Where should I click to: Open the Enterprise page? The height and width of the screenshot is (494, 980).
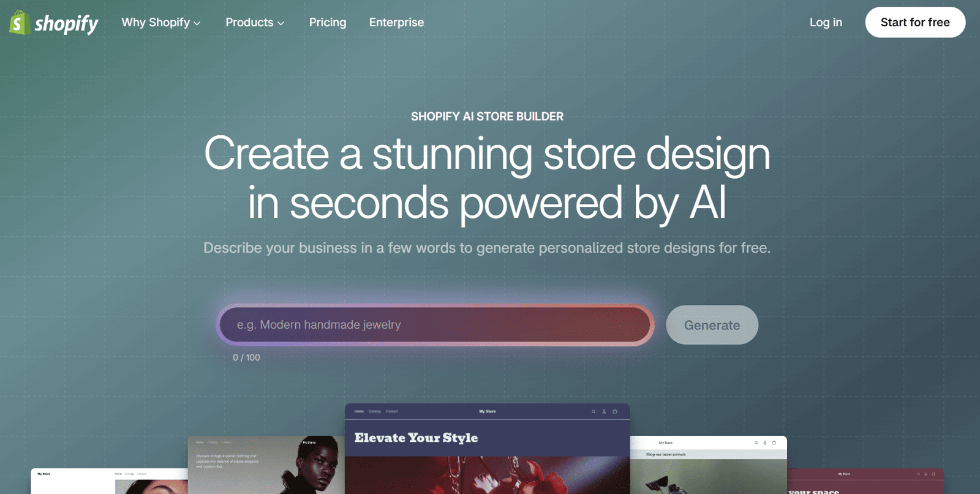tap(396, 23)
